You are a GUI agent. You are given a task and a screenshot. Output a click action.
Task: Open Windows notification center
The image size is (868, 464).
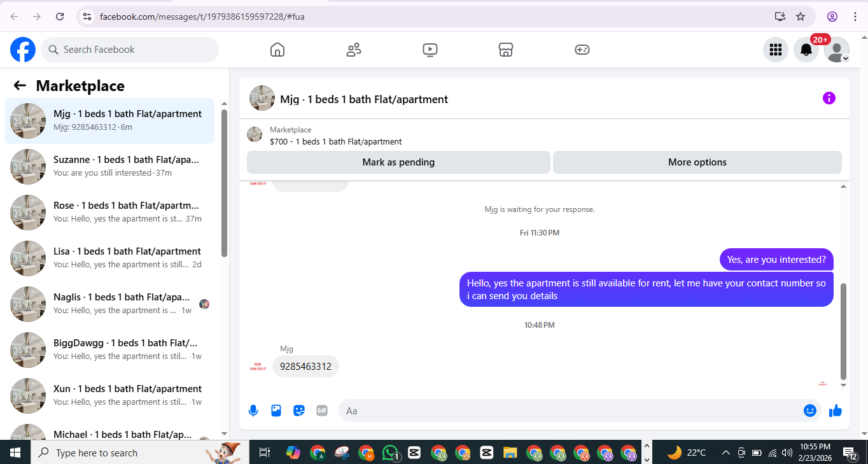click(850, 453)
